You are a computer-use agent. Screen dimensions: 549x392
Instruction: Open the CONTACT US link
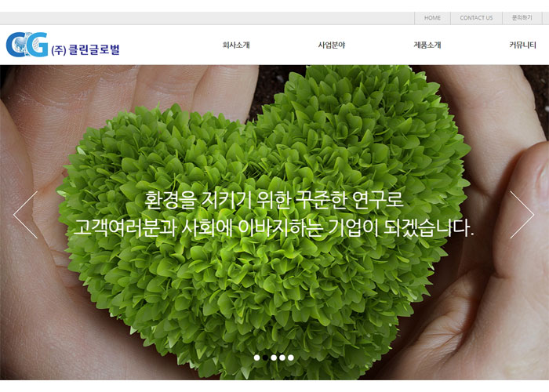[476, 18]
